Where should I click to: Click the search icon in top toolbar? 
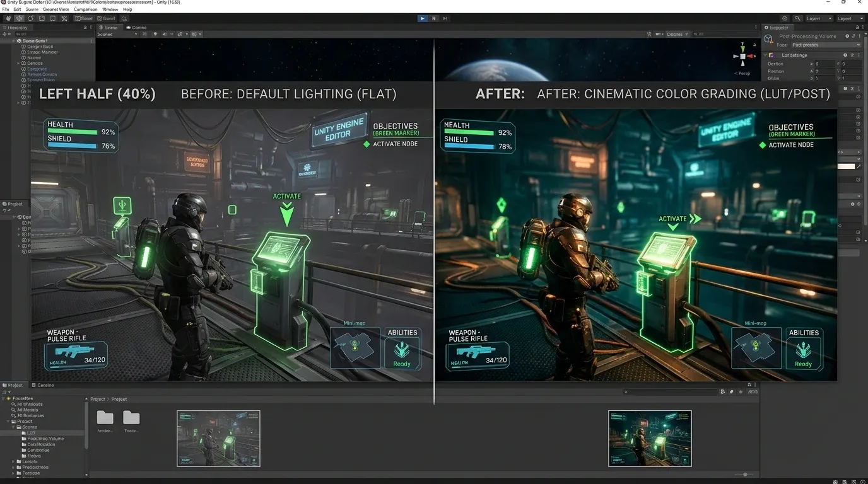[x=798, y=19]
